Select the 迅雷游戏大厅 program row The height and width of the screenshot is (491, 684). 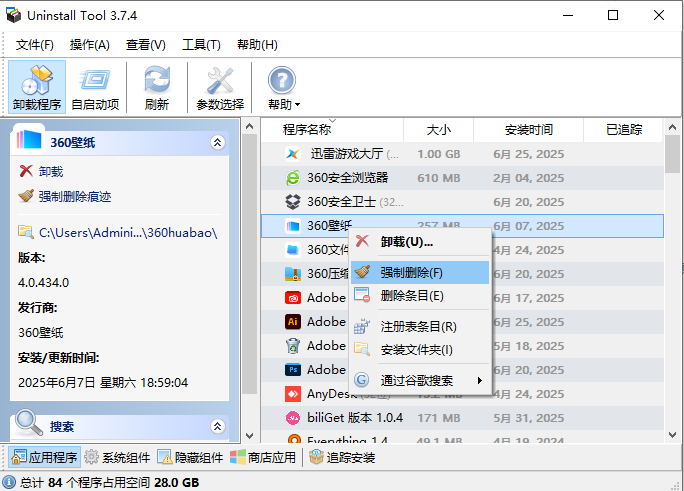point(462,154)
